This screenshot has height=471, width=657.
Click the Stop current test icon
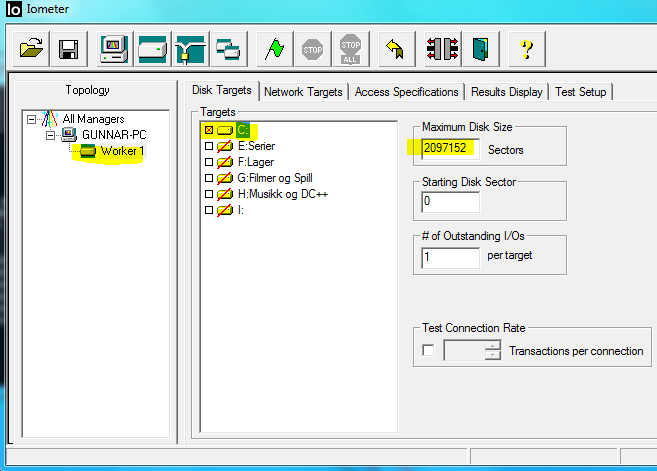pyautogui.click(x=313, y=49)
